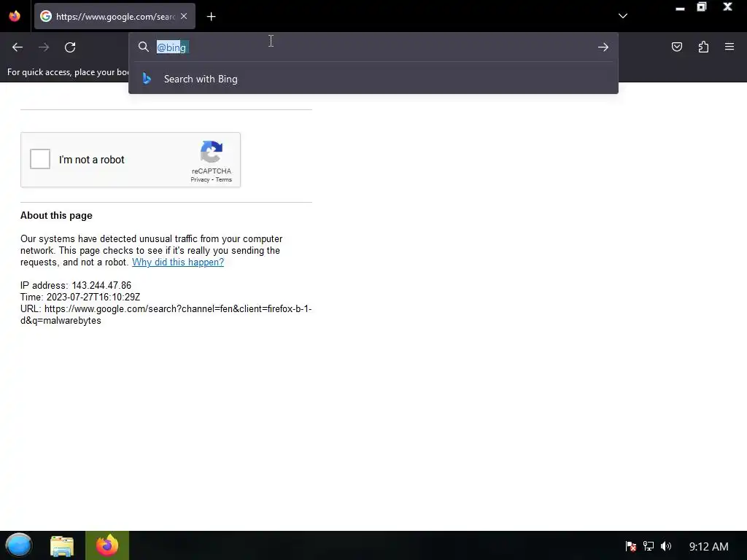
Task: Select the Google search tab
Action: point(115,17)
